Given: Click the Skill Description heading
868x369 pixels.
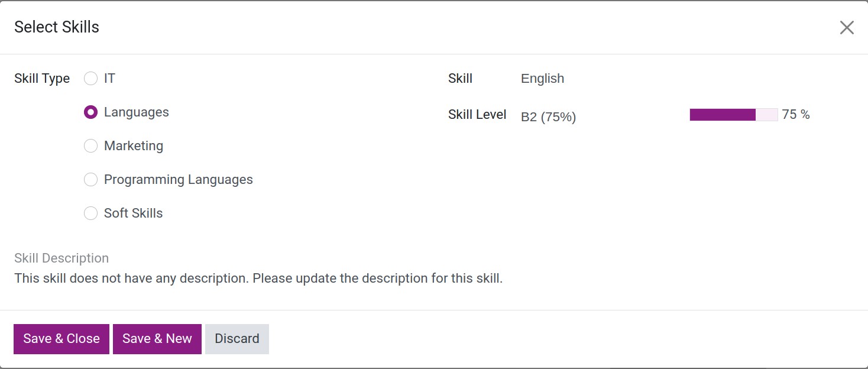Looking at the screenshot, I should click(x=61, y=258).
